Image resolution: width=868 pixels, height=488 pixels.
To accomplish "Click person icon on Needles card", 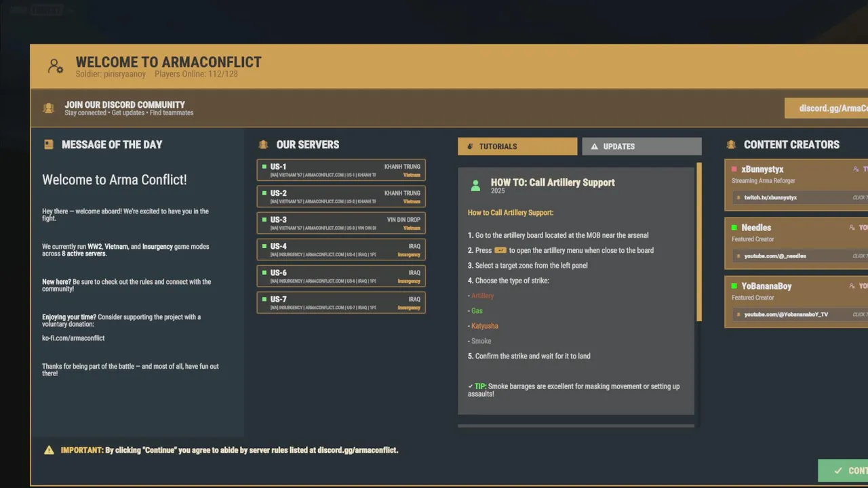I will (852, 228).
